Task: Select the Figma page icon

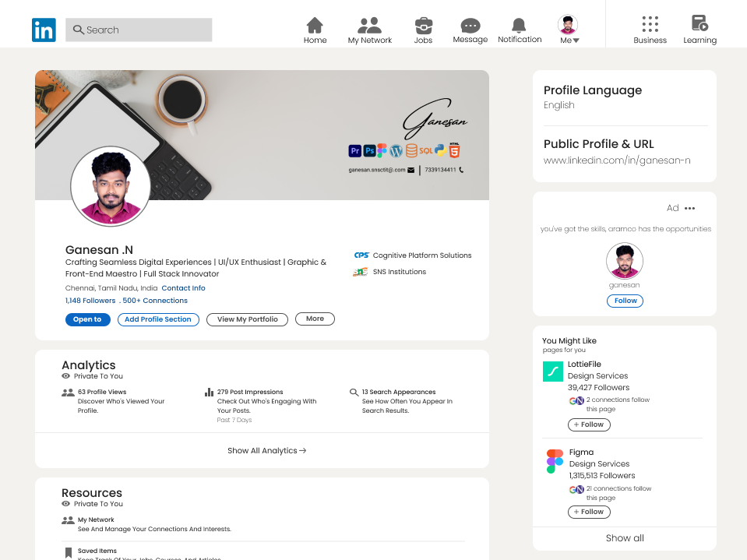Action: pyautogui.click(x=555, y=458)
